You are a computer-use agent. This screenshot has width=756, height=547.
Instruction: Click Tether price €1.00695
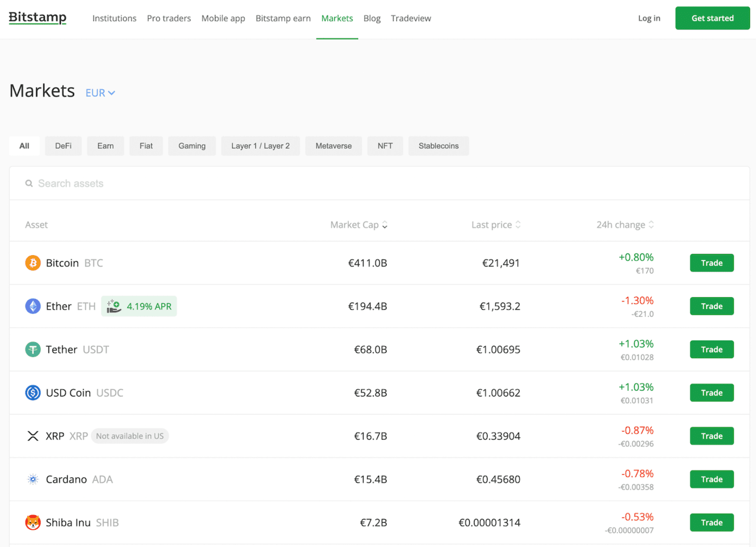tap(498, 349)
